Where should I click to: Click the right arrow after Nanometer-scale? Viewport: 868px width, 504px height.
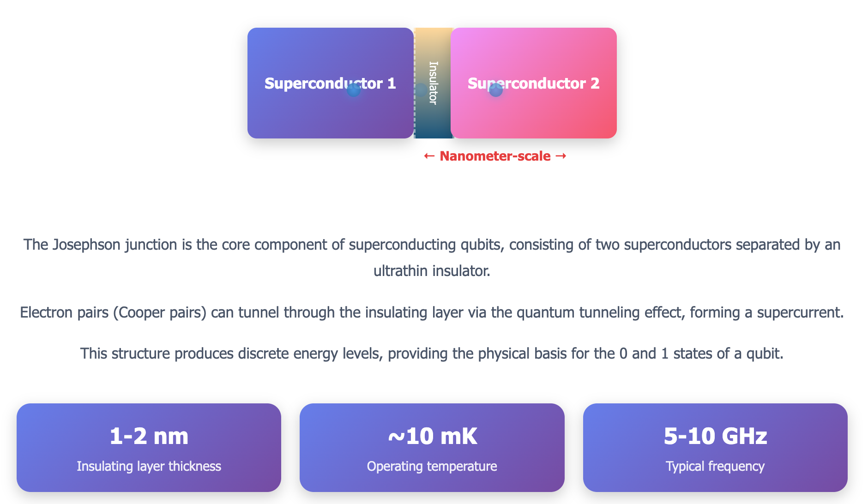(561, 156)
